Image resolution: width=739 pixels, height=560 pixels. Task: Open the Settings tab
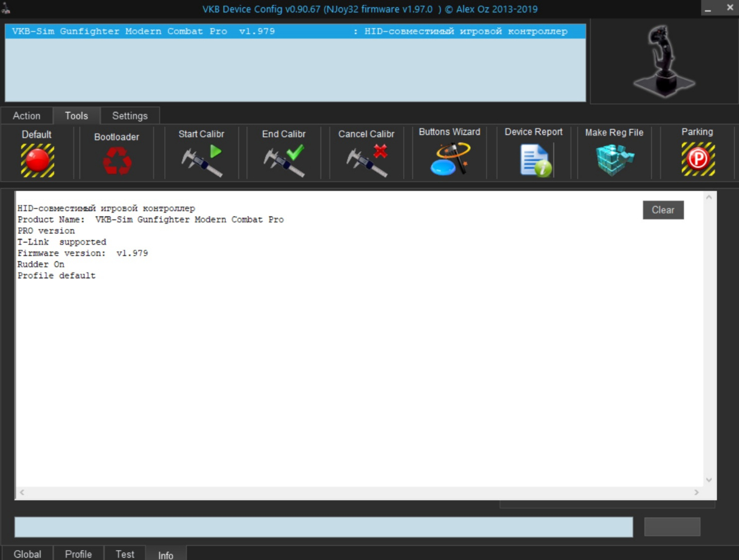coord(129,116)
